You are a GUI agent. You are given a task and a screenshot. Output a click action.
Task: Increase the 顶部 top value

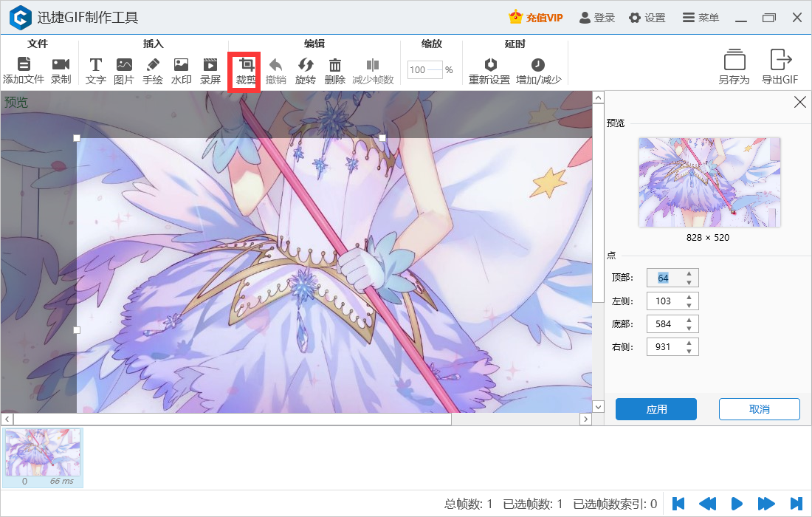coord(689,273)
